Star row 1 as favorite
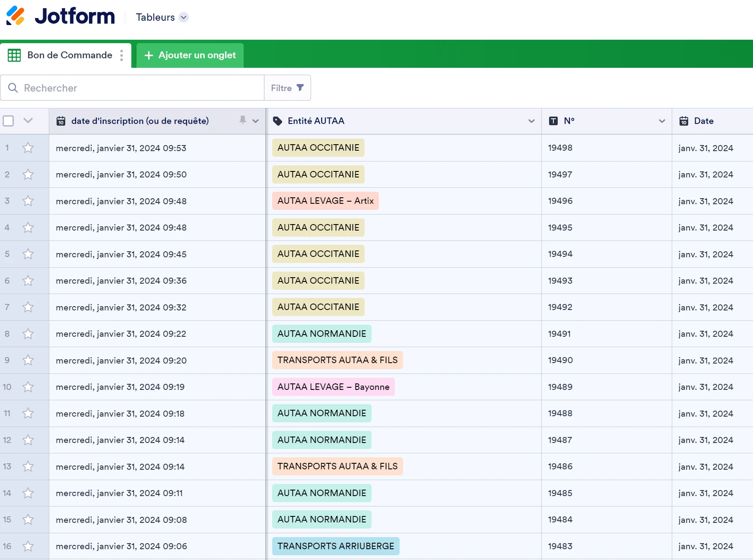This screenshot has height=560, width=753. pos(28,148)
